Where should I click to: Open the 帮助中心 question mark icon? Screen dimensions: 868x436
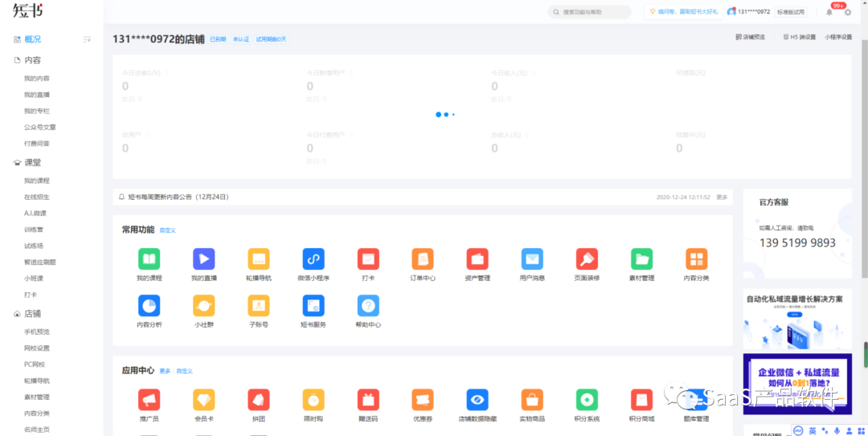(x=368, y=306)
